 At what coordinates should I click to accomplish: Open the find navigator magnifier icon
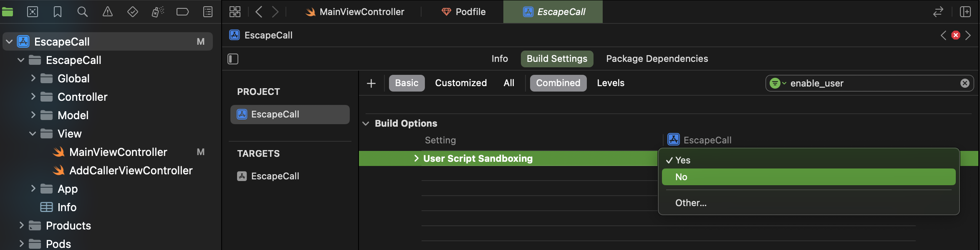[83, 12]
